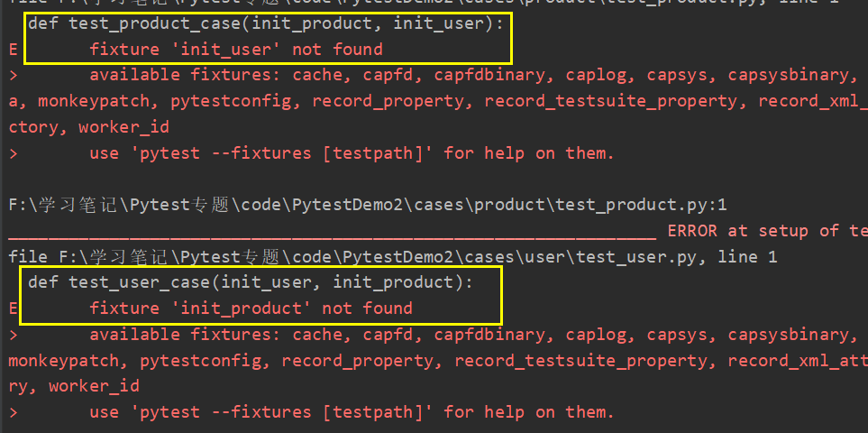Click "cache" in the test_user available fixtures line
This screenshot has width=868, height=433.
[317, 335]
